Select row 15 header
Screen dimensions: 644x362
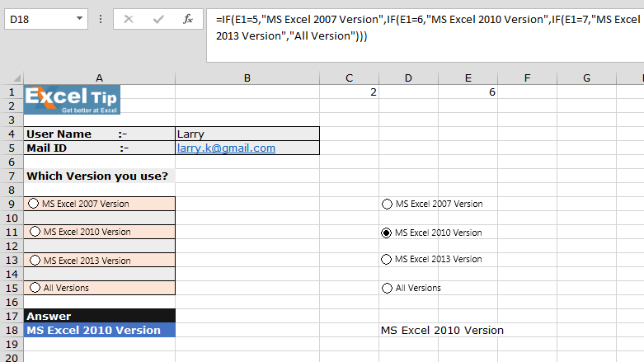point(12,288)
